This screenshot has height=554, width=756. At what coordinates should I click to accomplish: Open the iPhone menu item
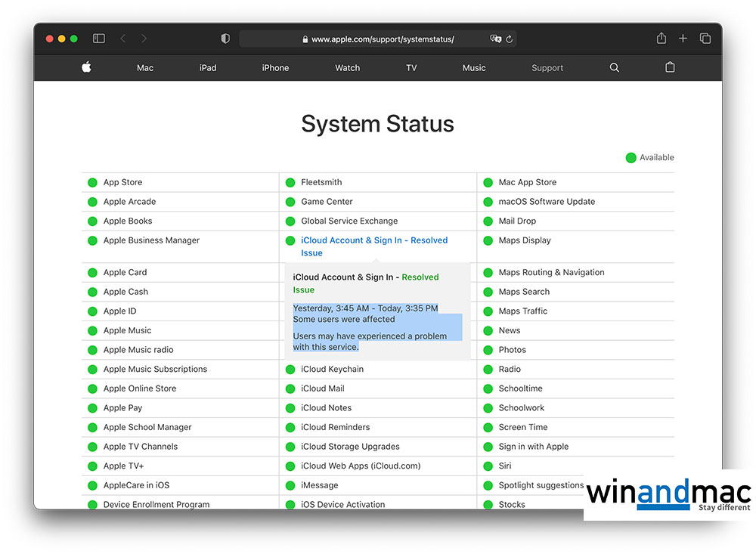tap(275, 68)
